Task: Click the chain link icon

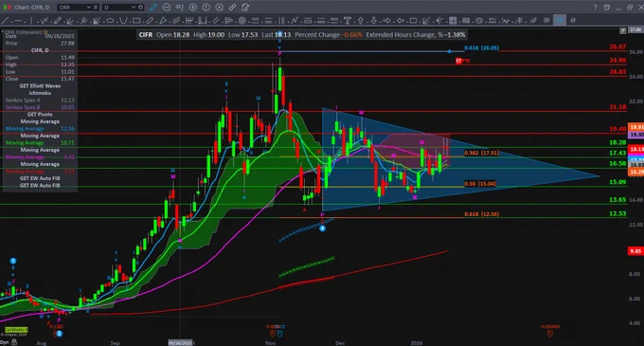Action: [x=232, y=8]
